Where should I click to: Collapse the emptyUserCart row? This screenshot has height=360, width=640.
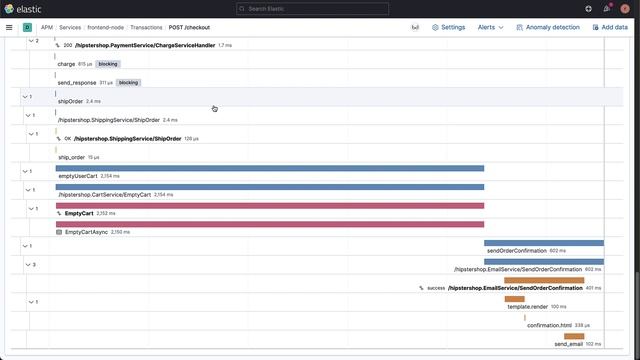(25, 171)
